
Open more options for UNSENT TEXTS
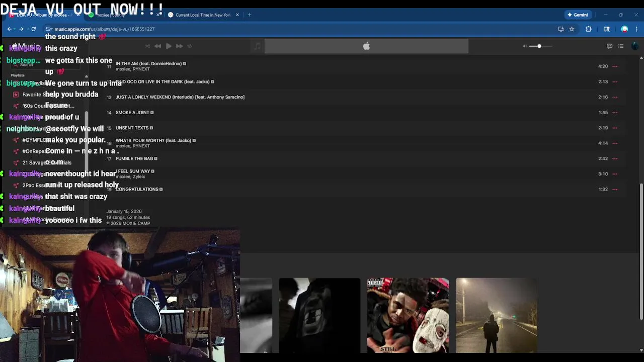(x=615, y=128)
